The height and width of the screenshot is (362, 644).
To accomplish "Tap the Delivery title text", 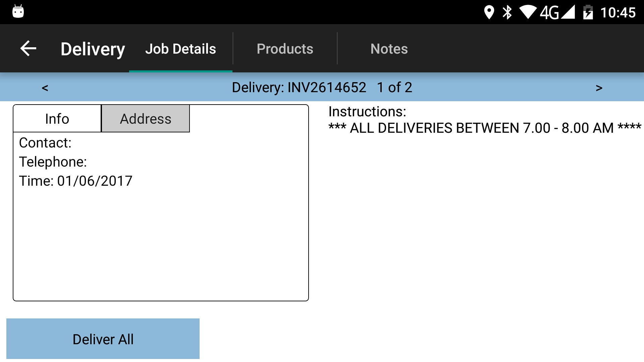I will click(93, 49).
